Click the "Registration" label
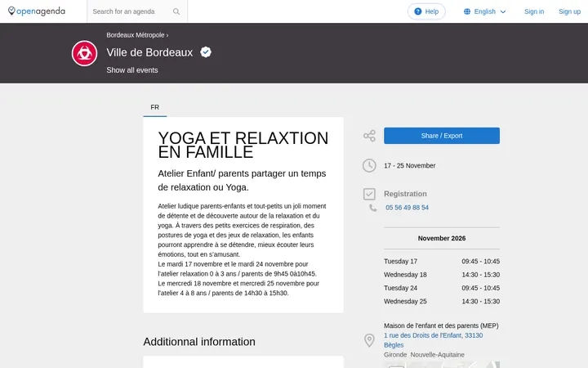The image size is (588, 368). pyautogui.click(x=405, y=194)
